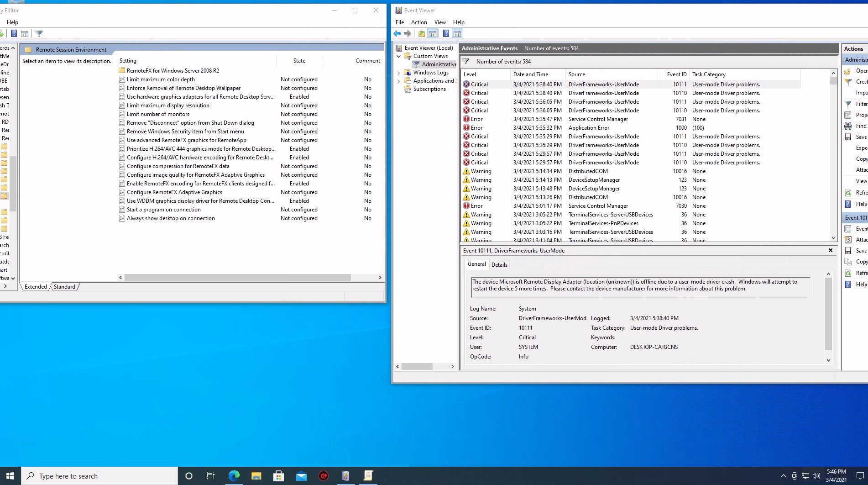The width and height of the screenshot is (868, 485).
Task: Open the Mail app from the taskbar
Action: [301, 476]
